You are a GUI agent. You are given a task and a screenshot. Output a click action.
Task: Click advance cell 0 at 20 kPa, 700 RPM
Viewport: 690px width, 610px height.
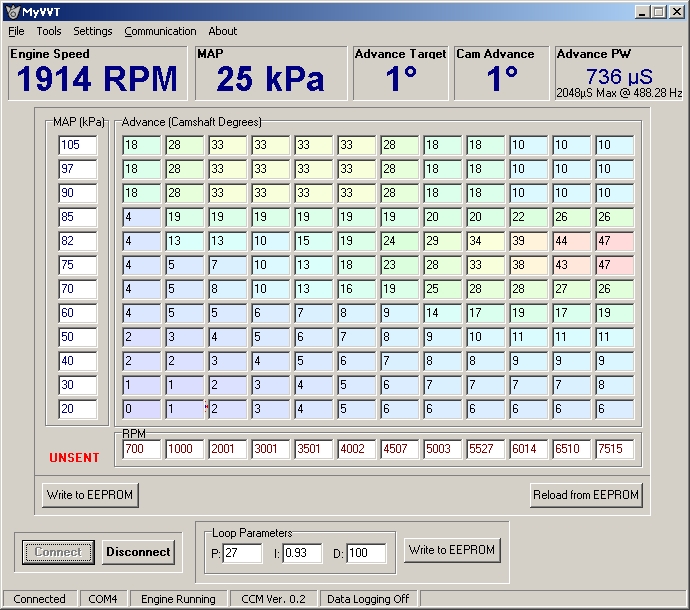[x=142, y=409]
